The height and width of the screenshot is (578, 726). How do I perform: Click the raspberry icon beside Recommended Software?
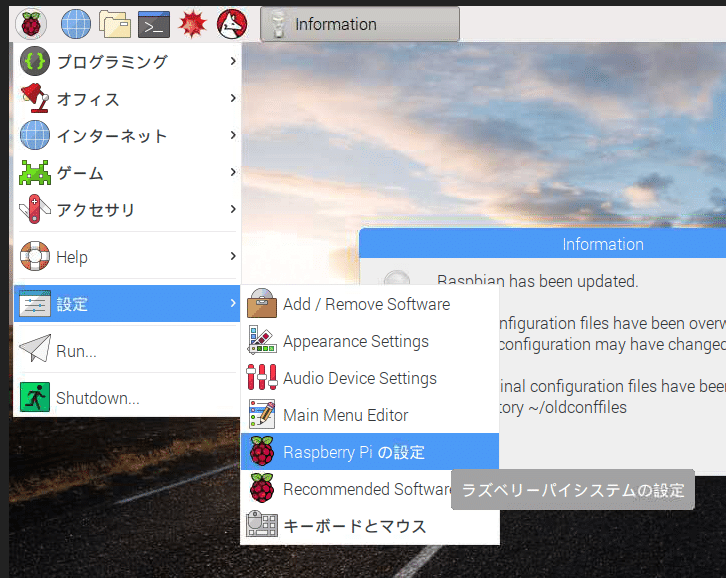click(x=262, y=488)
